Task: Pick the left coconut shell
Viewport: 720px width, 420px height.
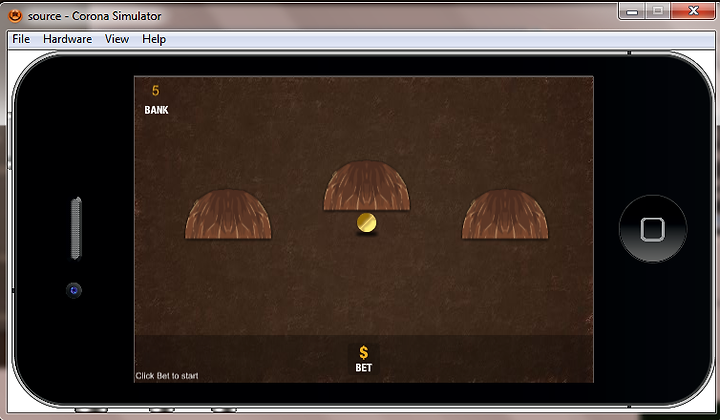Action: click(x=228, y=214)
